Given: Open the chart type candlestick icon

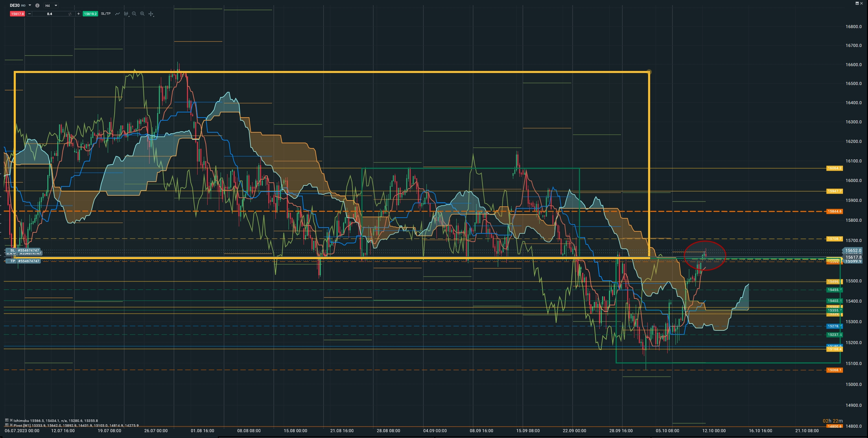Looking at the screenshot, I should pyautogui.click(x=126, y=14).
